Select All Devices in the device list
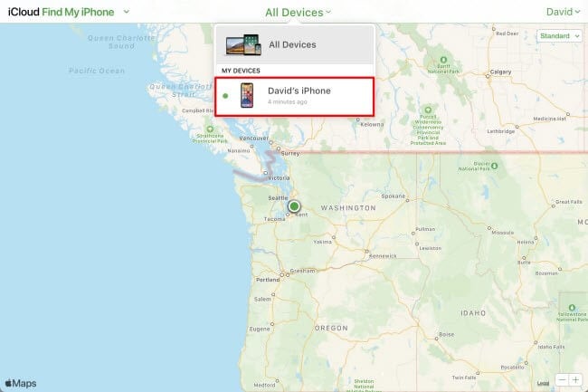The image size is (588, 392). (x=294, y=44)
